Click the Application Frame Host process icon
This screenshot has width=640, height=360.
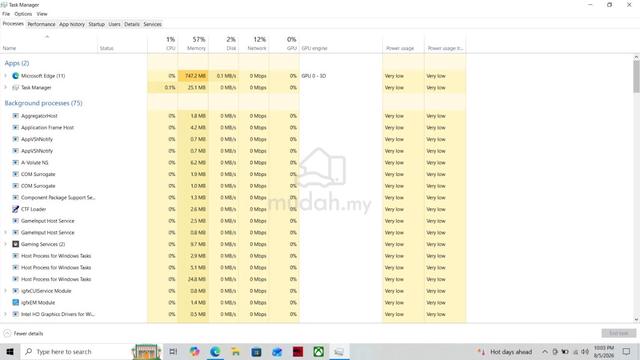pyautogui.click(x=16, y=128)
